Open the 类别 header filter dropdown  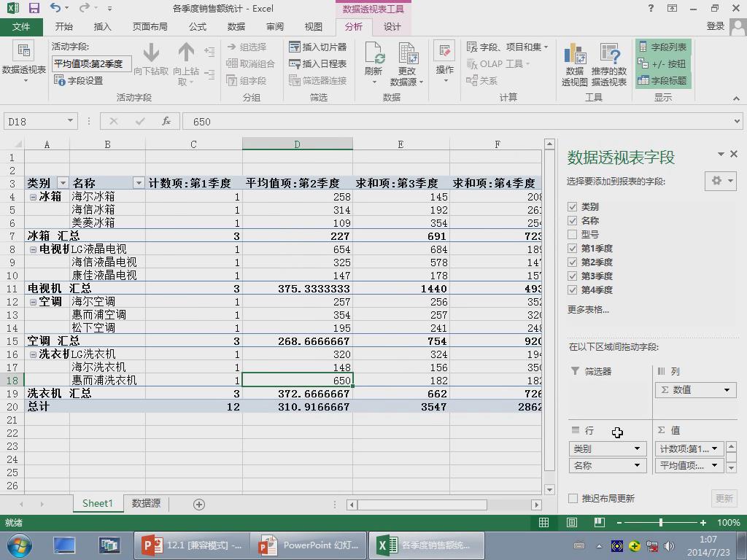coord(63,183)
